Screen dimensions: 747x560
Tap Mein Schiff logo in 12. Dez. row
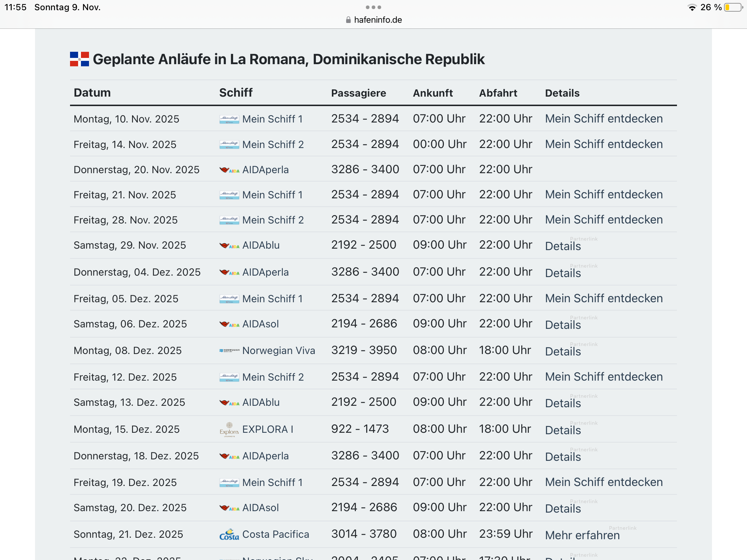click(229, 377)
